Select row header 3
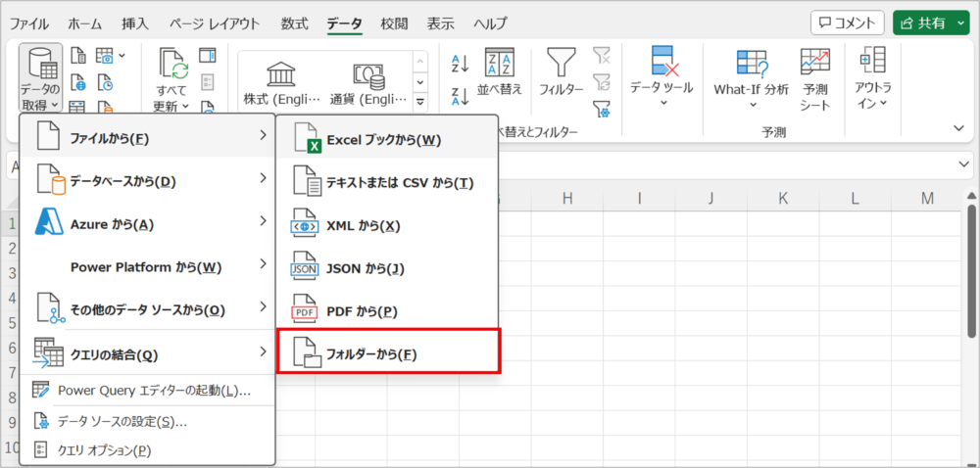This screenshot has width=980, height=468. point(11,273)
